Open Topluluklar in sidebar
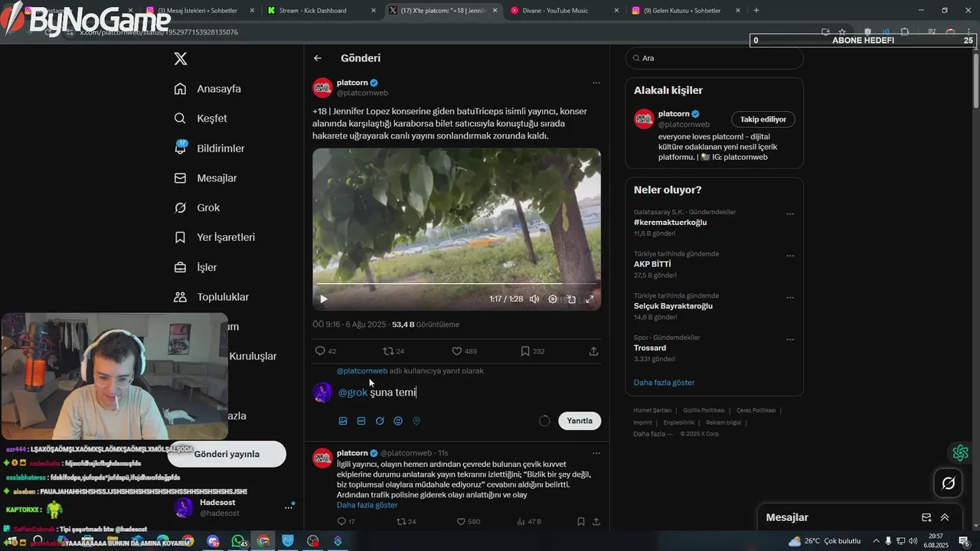 211,297
